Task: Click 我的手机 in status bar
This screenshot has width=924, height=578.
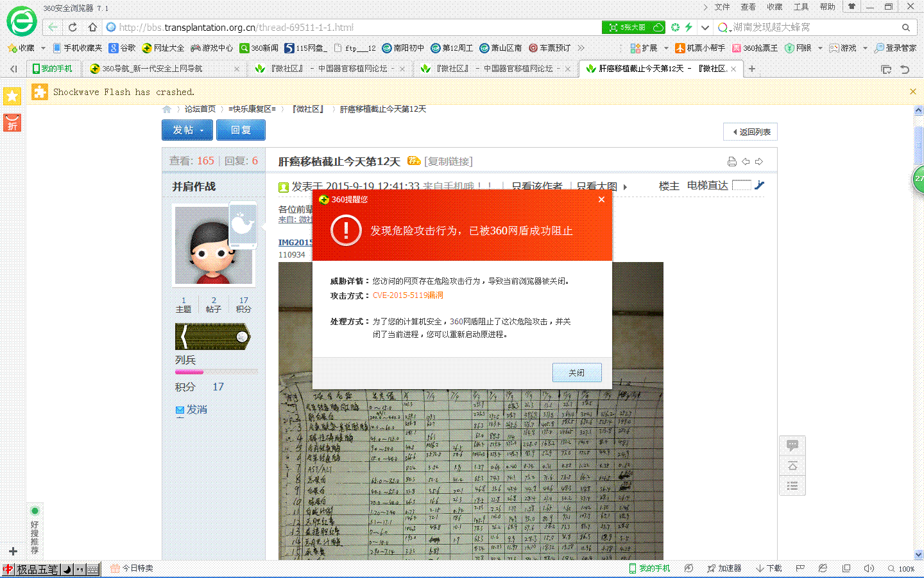Action: click(x=649, y=568)
